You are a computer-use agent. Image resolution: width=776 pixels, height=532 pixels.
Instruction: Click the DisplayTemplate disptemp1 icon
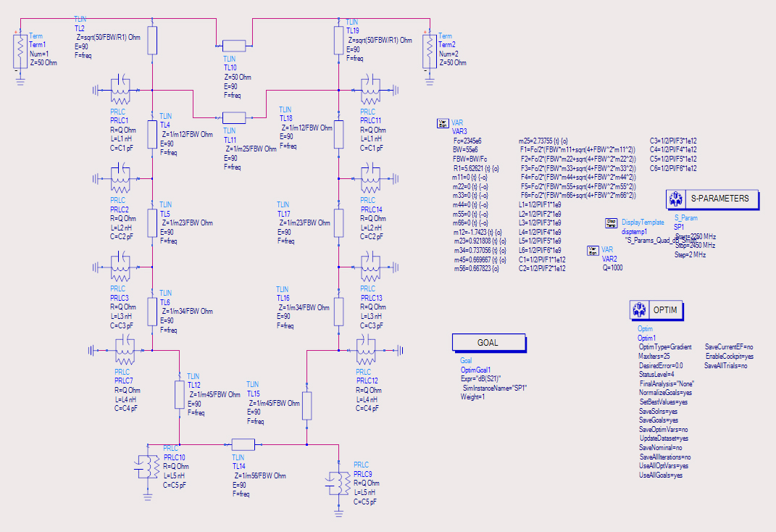tap(612, 223)
